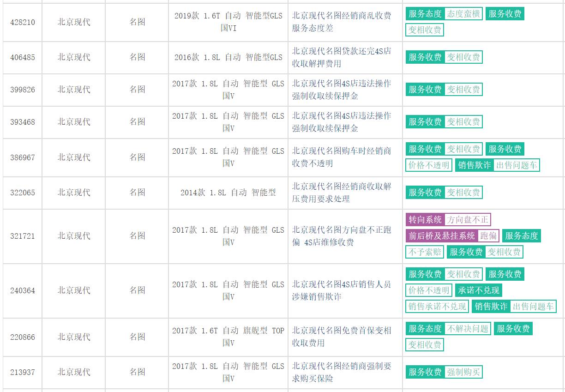The width and height of the screenshot is (565, 392).
Task: Click "销售欺诈" tag in row 240364
Action: [491, 307]
